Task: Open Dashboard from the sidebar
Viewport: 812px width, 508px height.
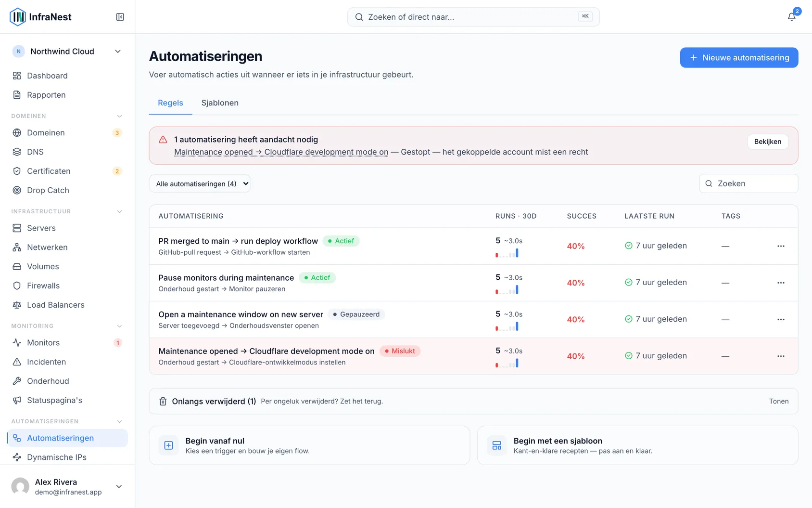Action: 67,76
